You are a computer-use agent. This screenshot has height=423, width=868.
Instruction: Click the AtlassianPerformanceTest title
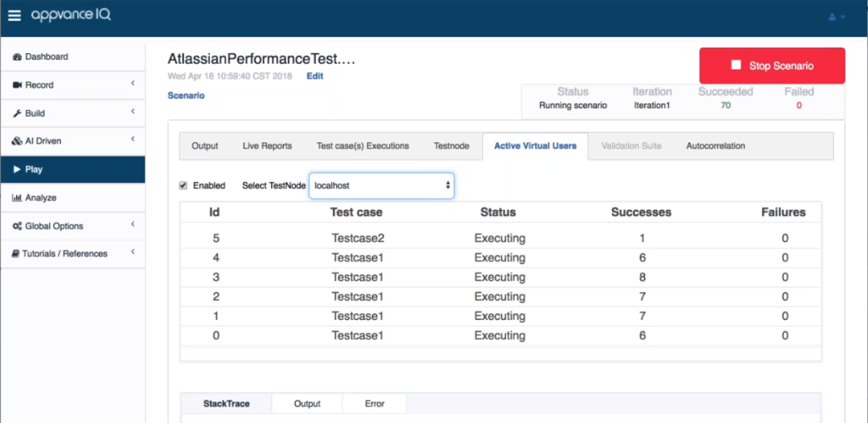[261, 58]
